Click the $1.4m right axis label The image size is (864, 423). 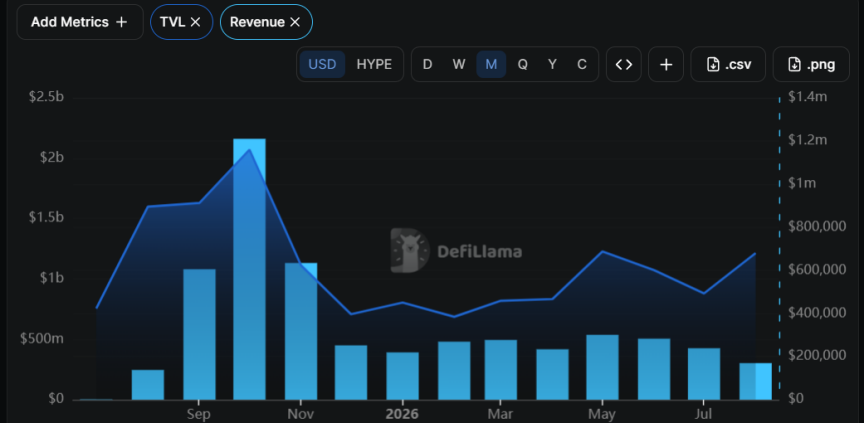point(808,97)
